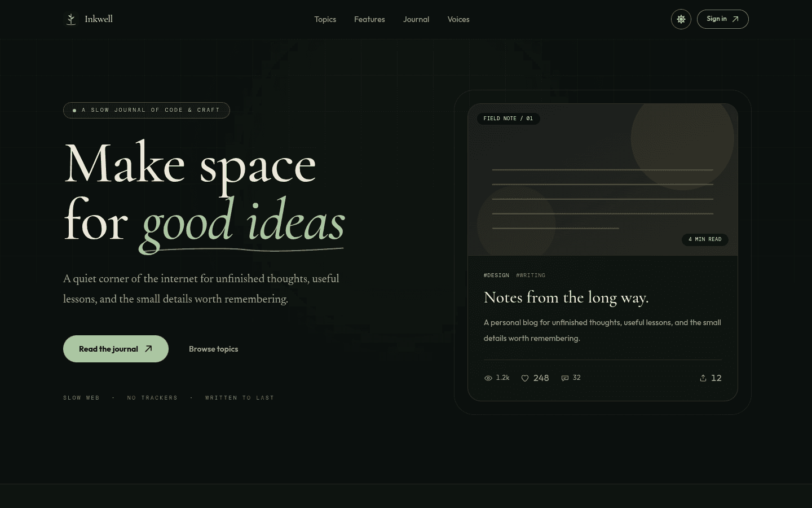Click the Sign in button
The image size is (812, 508).
point(723,19)
